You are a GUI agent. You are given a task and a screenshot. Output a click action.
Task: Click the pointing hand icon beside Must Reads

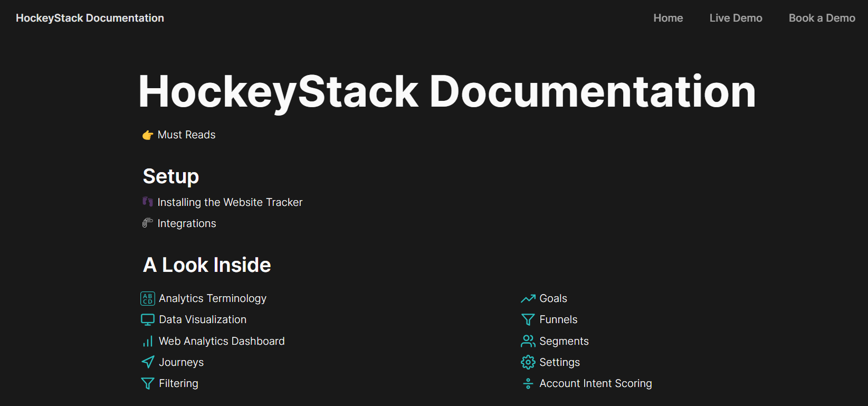coord(148,135)
